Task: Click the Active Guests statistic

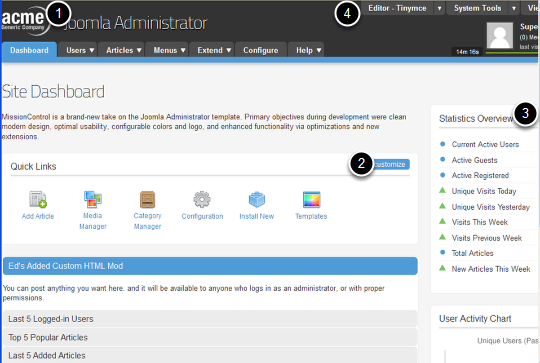Action: (x=475, y=160)
